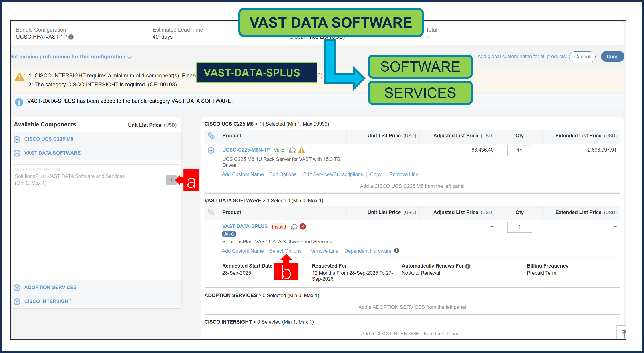Edit Qty field for UCSC-C225-M8N-1P
The image size is (644, 353).
[519, 150]
